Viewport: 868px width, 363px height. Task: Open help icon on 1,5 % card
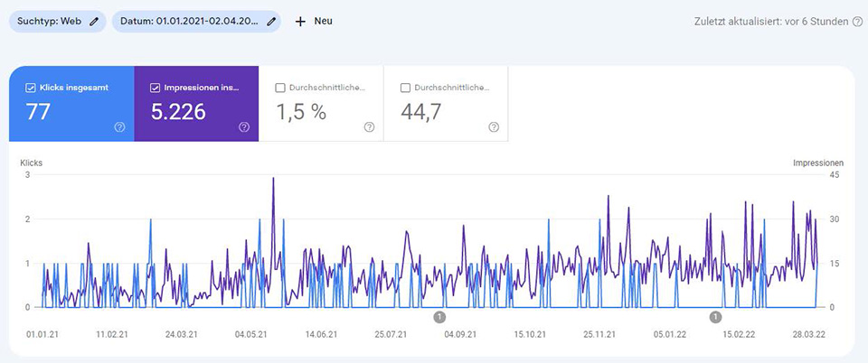(369, 127)
